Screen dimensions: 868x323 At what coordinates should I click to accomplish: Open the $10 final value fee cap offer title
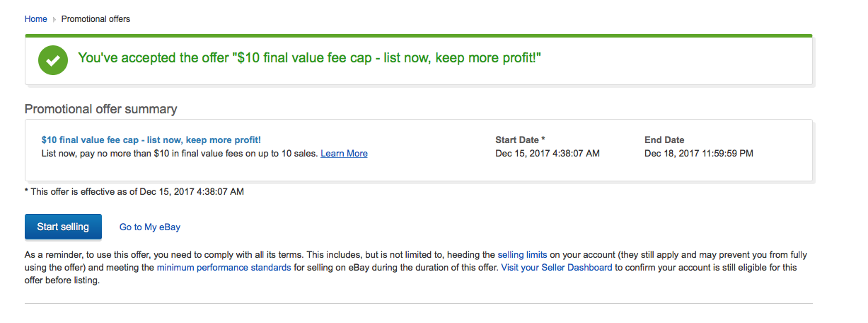(151, 140)
